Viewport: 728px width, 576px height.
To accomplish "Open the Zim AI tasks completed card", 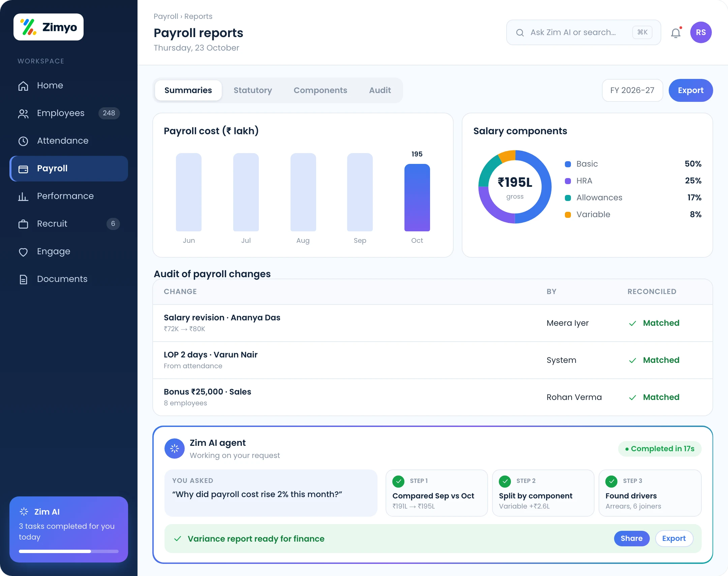I will point(69,529).
